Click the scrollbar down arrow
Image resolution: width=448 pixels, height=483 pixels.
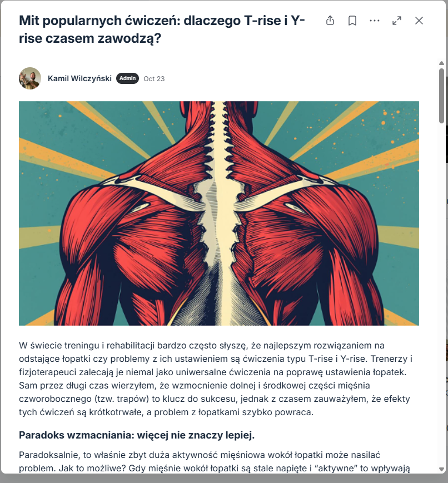[441, 470]
